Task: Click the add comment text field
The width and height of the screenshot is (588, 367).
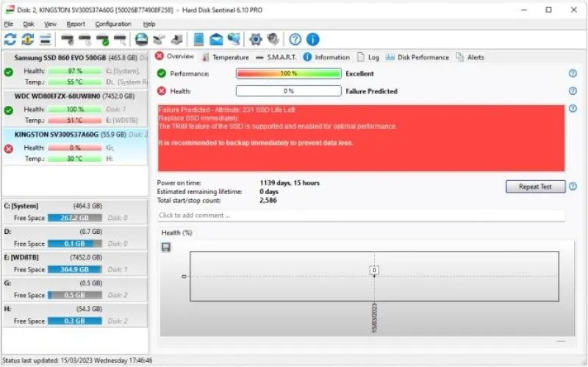Action: (x=360, y=215)
